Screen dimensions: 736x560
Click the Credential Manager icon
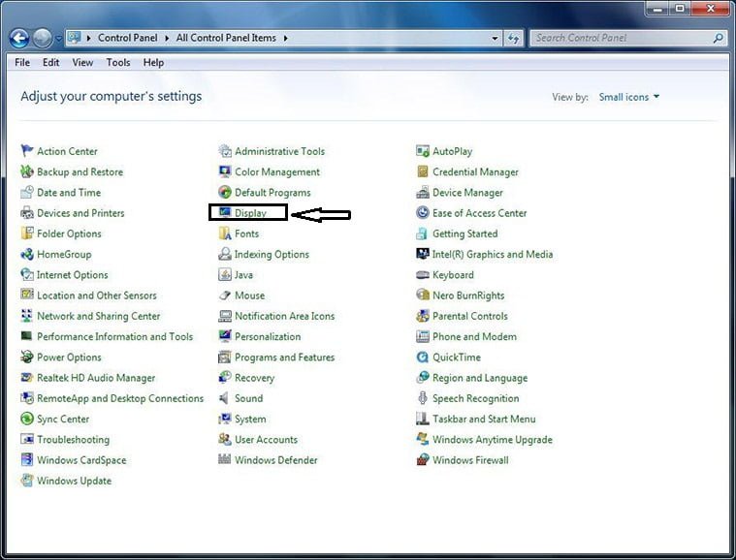point(423,171)
